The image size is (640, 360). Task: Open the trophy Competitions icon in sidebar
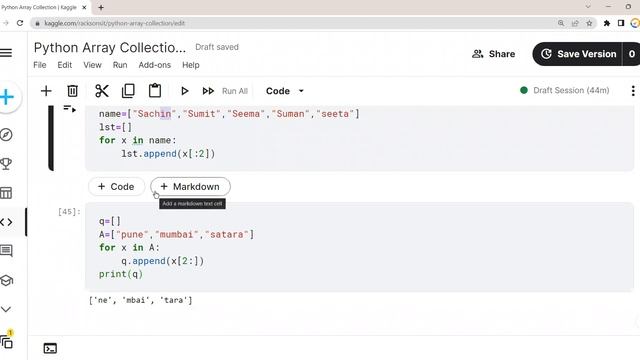(x=6, y=164)
